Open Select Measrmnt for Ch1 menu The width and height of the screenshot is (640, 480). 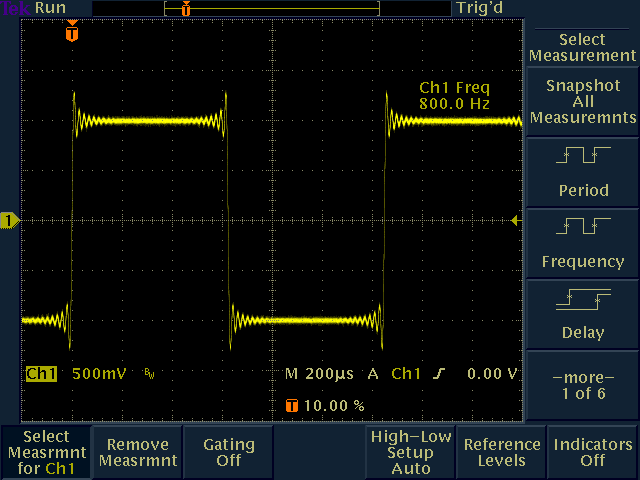pyautogui.click(x=46, y=452)
